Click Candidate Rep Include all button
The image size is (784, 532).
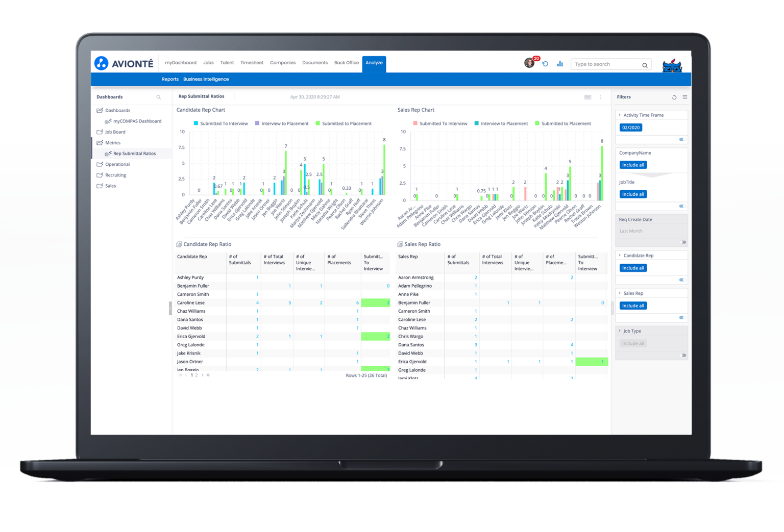633,268
